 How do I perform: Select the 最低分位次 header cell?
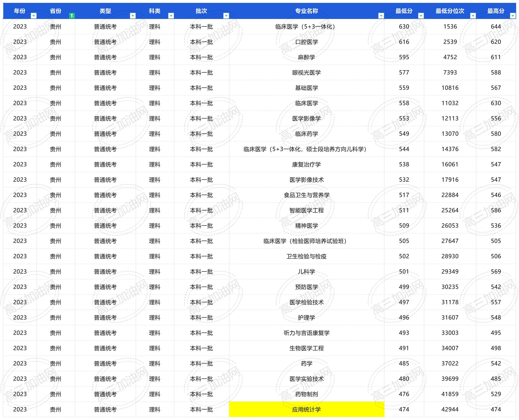pyautogui.click(x=450, y=11)
